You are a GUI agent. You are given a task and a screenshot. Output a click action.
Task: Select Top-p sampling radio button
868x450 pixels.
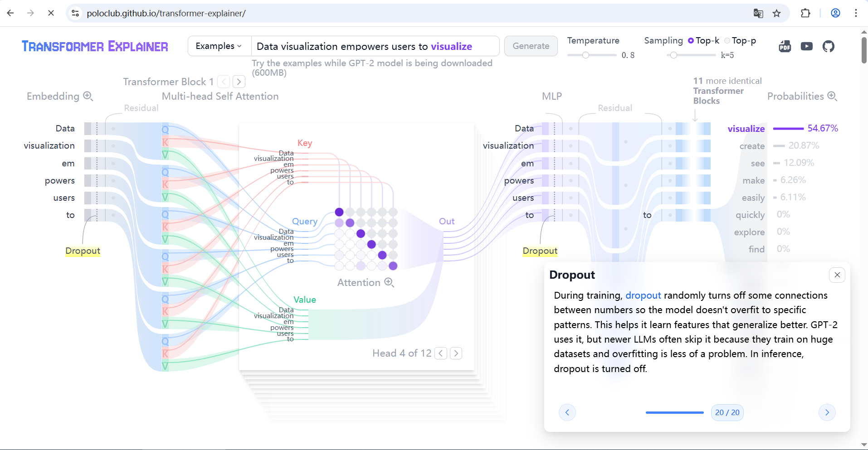click(727, 40)
